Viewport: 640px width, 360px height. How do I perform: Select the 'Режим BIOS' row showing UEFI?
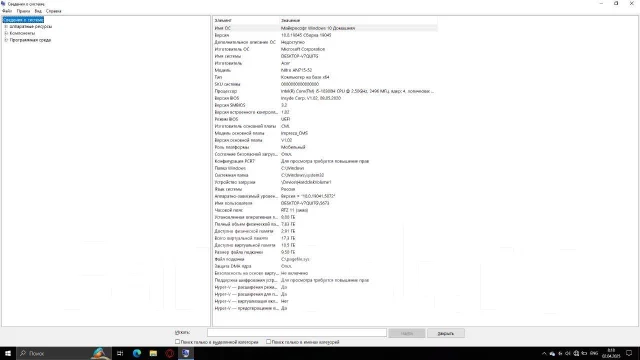pos(325,119)
